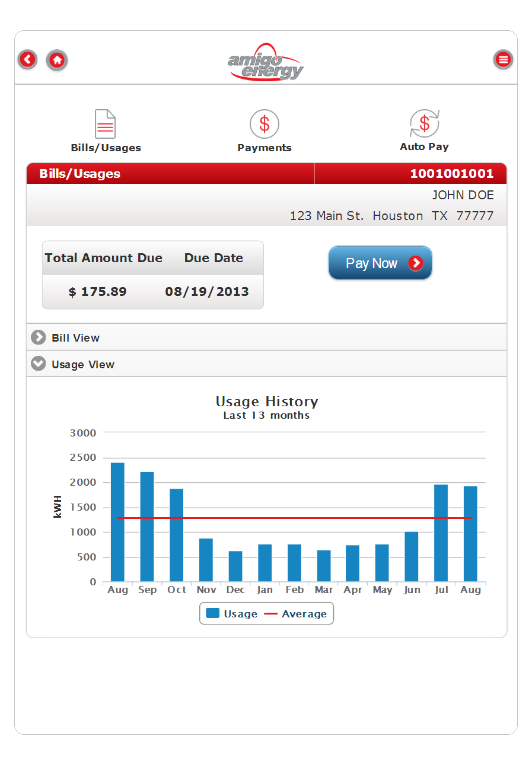Open the Auto Pay recurring dollar icon
This screenshot has height=771, width=532.
pyautogui.click(x=425, y=123)
